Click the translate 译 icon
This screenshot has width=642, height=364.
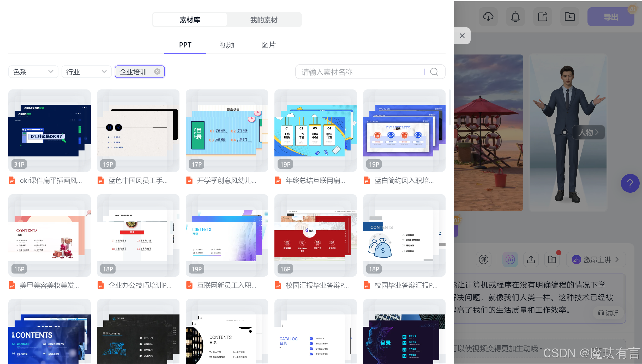click(483, 259)
